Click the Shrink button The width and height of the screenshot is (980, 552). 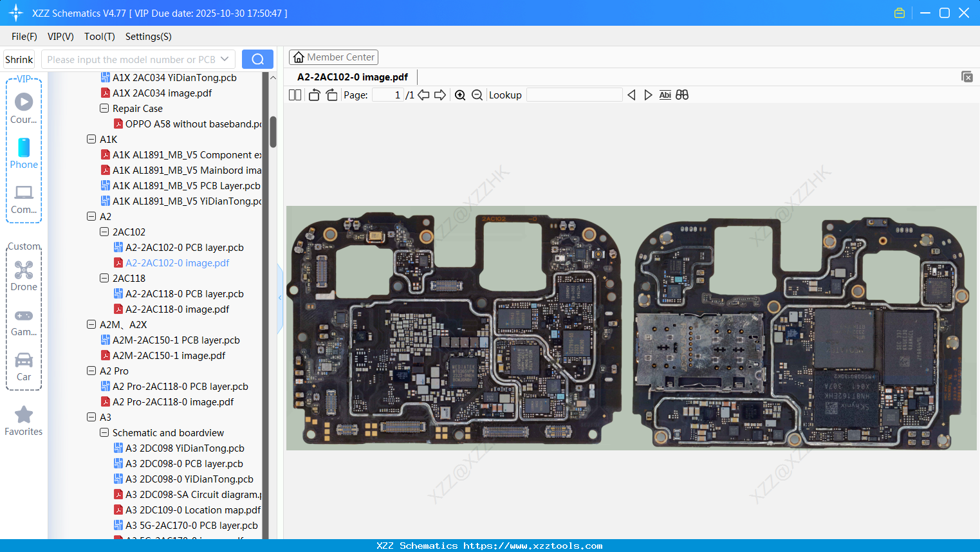[x=19, y=59]
